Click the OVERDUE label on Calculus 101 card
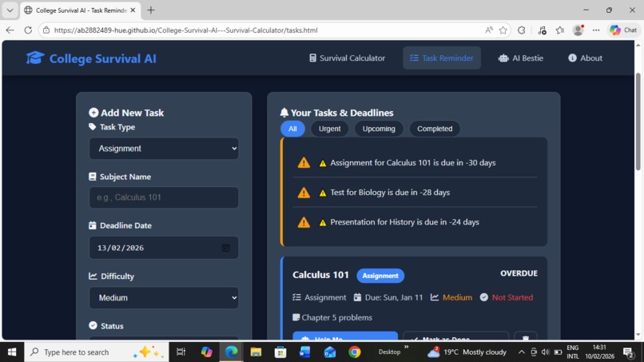 (x=519, y=273)
